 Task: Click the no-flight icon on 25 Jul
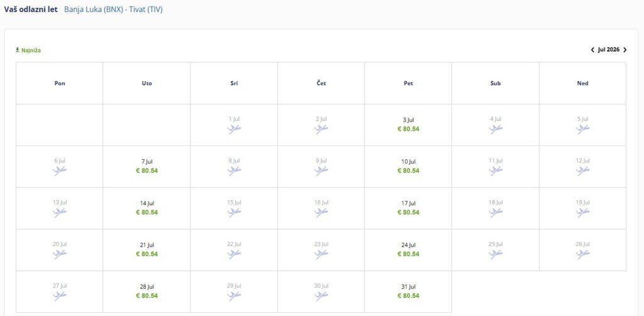[x=496, y=254]
